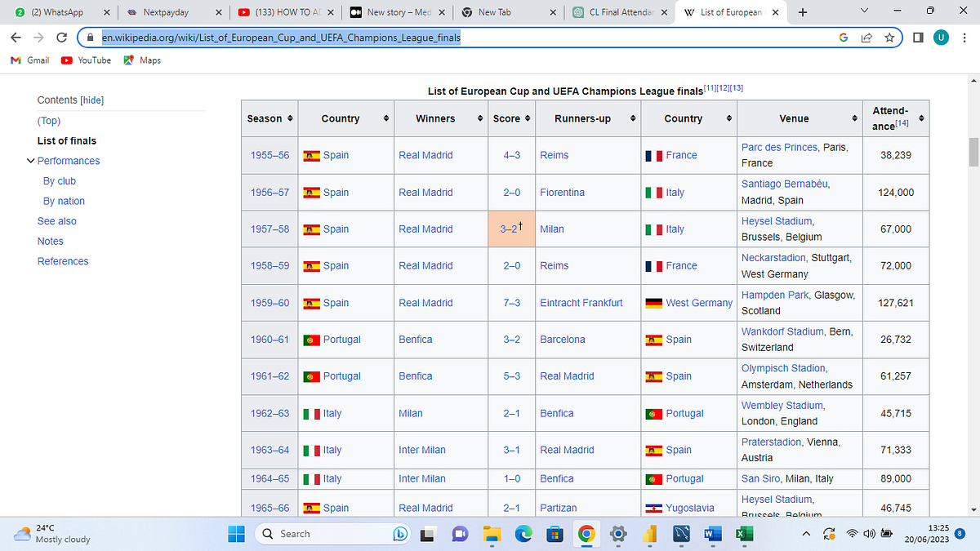Click the browser back arrow
Image resolution: width=980 pixels, height=551 pixels.
pyautogui.click(x=16, y=38)
